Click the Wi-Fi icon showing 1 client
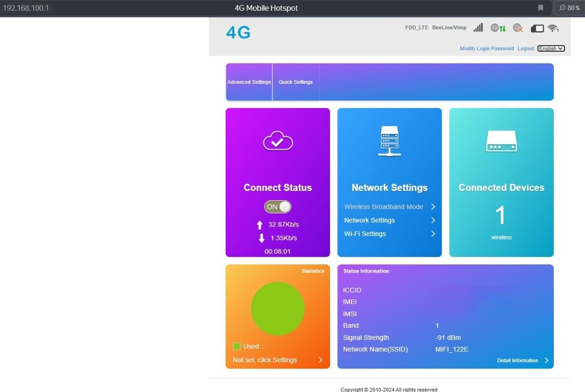 (x=553, y=28)
